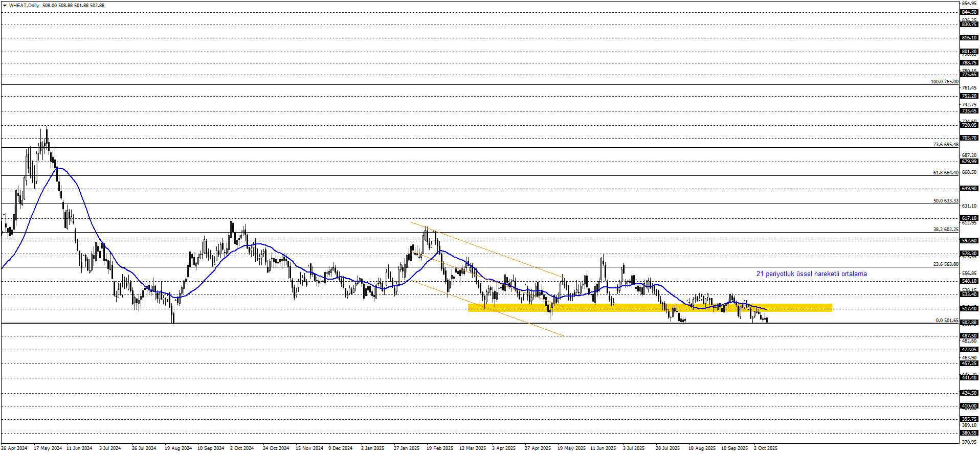Image resolution: width=980 pixels, height=454 pixels.
Task: Click the WHEAT,Daily chart title
Action: 24,6
